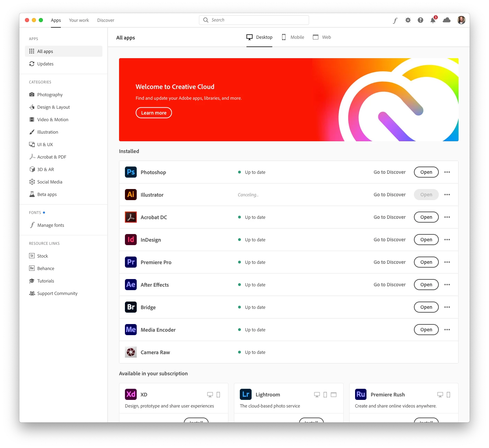Open more options for Acrobat DC
This screenshot has width=489, height=448.
(x=447, y=217)
